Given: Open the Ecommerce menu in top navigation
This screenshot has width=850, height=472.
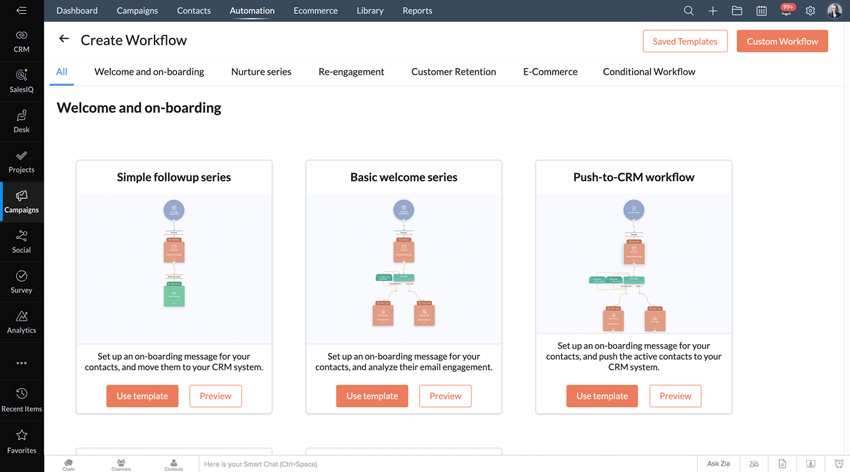Looking at the screenshot, I should click(x=315, y=11).
